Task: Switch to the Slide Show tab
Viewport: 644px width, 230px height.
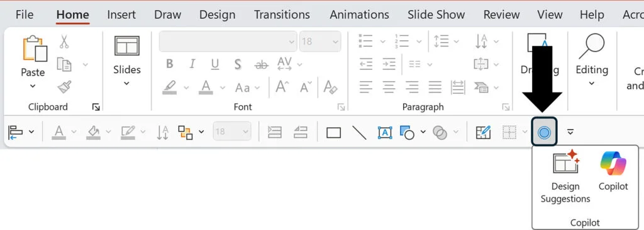Action: click(436, 15)
